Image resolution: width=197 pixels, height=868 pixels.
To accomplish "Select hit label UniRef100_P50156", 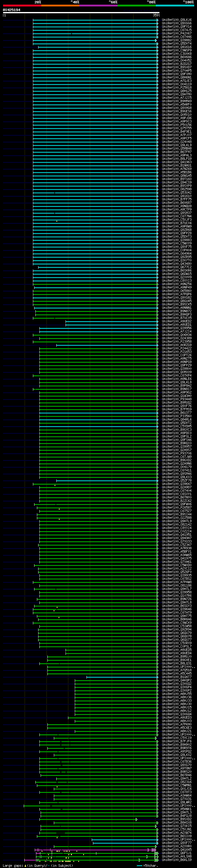I will point(177,125).
